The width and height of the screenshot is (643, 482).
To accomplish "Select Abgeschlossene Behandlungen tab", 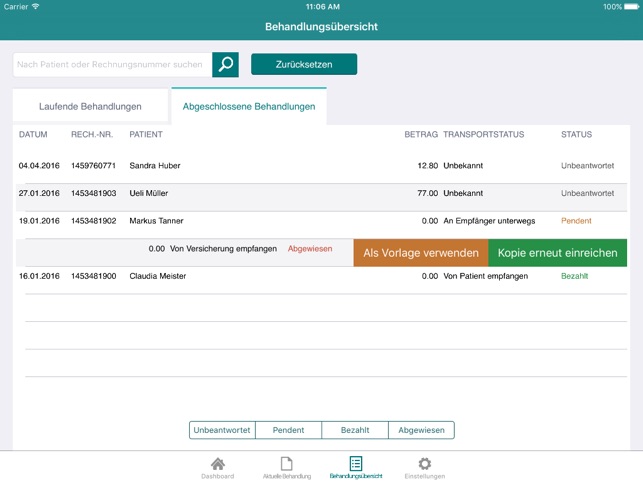I will tap(249, 106).
